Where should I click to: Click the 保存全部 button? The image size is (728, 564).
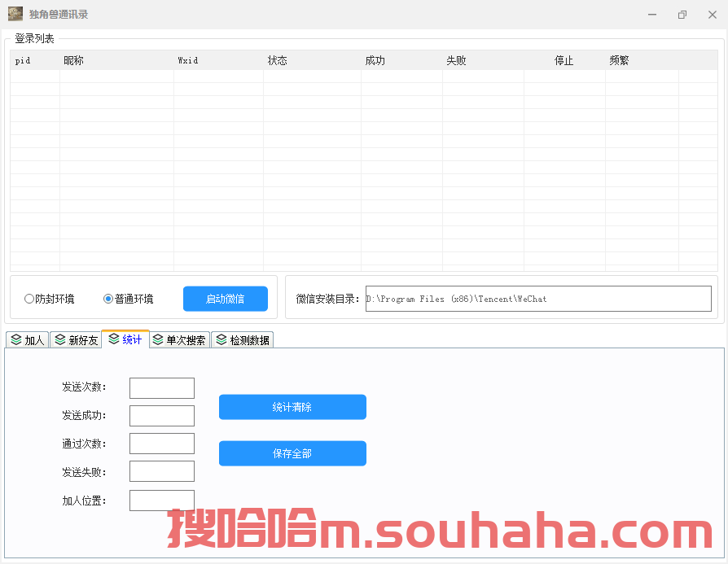tap(292, 453)
